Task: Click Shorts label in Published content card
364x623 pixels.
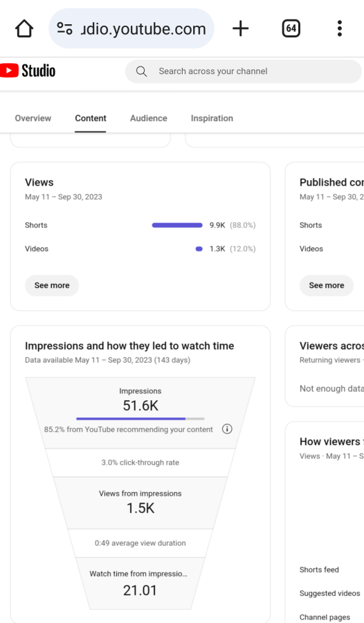Action: click(x=311, y=225)
